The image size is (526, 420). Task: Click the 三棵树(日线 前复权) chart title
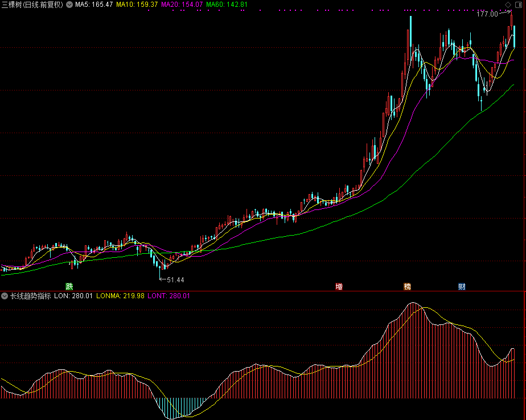[32, 5]
